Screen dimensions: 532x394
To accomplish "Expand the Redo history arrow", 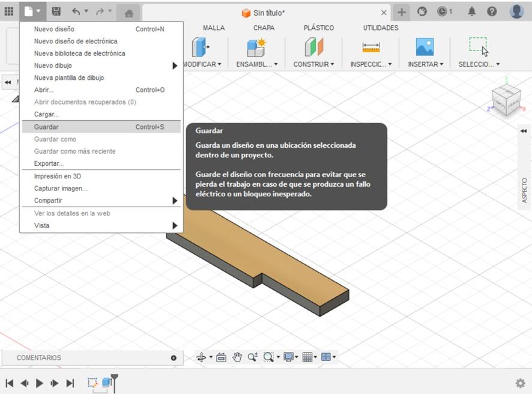I will pos(110,11).
